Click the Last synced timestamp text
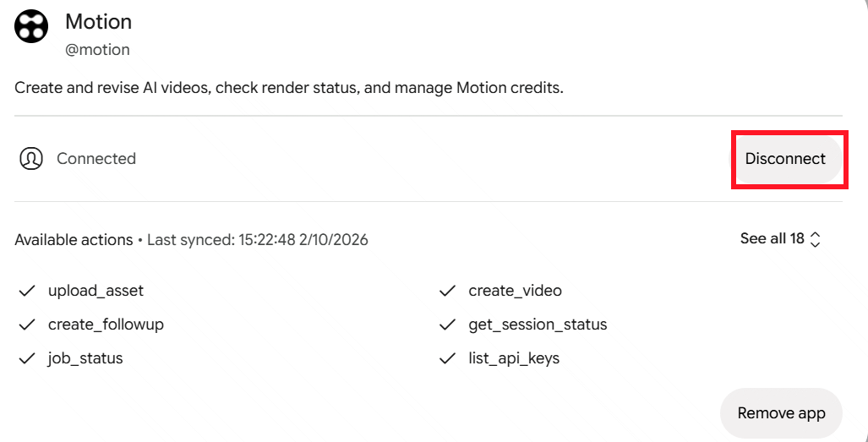 click(x=258, y=240)
